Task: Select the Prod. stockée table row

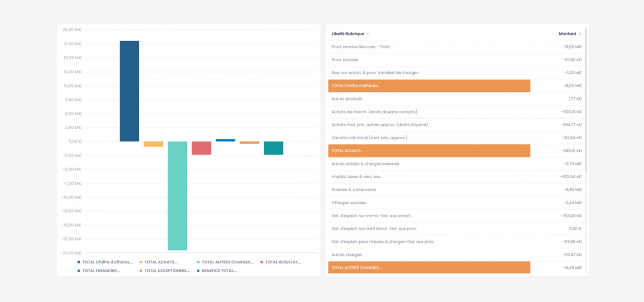Action: pos(456,60)
